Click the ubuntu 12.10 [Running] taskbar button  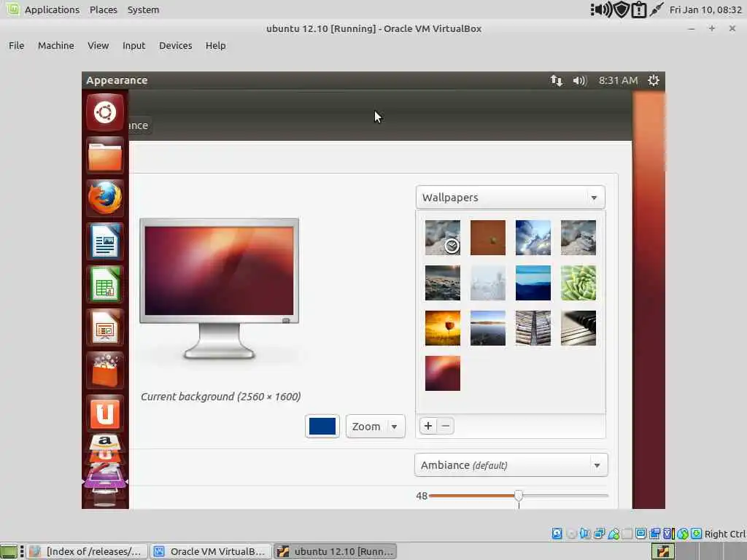point(336,551)
